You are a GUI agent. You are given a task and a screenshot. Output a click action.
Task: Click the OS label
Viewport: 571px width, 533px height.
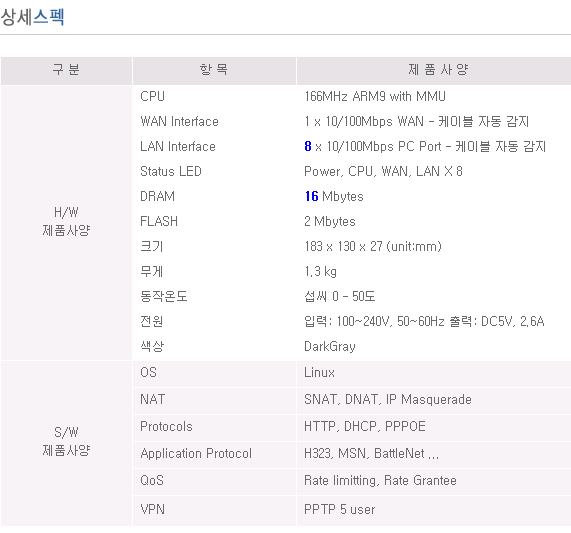[x=149, y=372]
